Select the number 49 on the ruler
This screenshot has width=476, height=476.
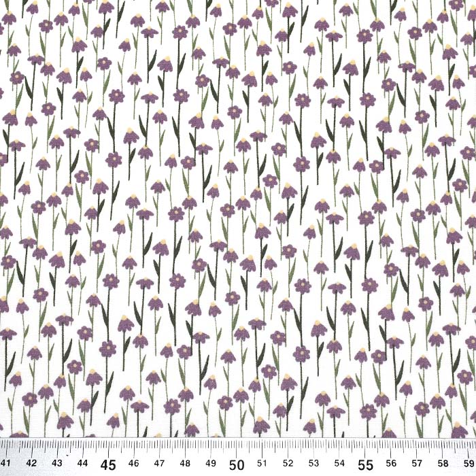pyautogui.click(x=211, y=462)
